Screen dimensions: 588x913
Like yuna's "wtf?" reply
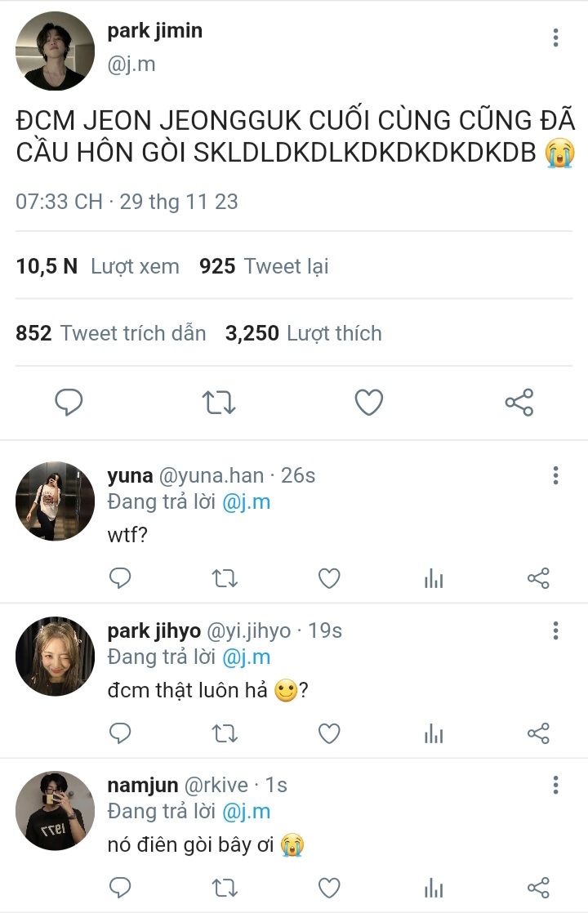329,579
